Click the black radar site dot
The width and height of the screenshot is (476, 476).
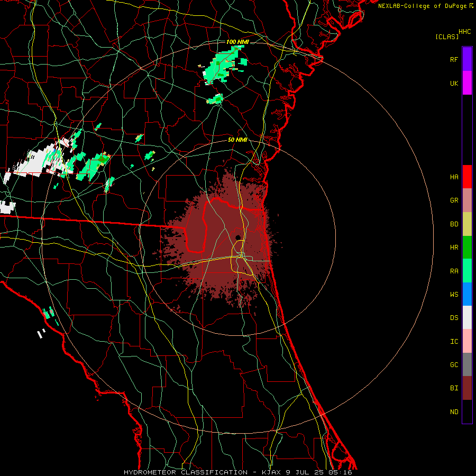(x=238, y=237)
